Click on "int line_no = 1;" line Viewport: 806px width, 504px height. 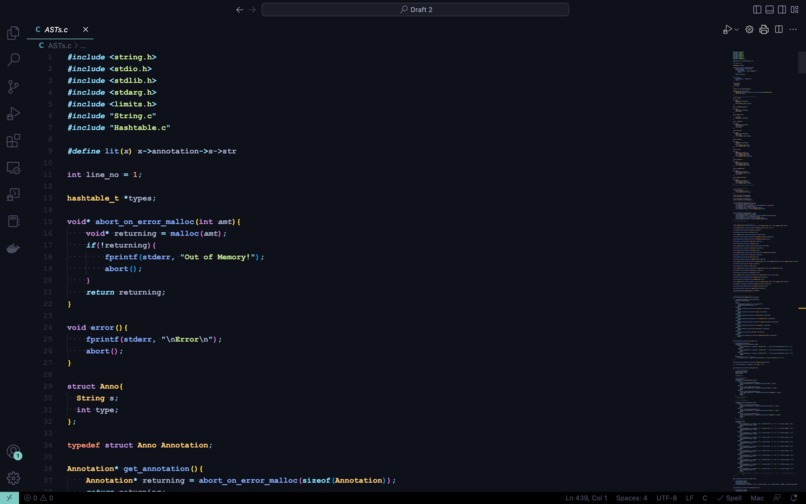104,175
